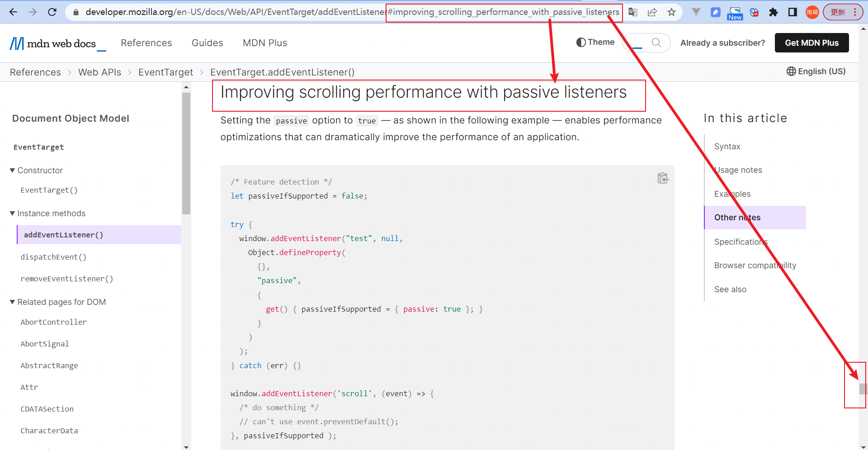Open the Theme switcher

[x=595, y=42]
